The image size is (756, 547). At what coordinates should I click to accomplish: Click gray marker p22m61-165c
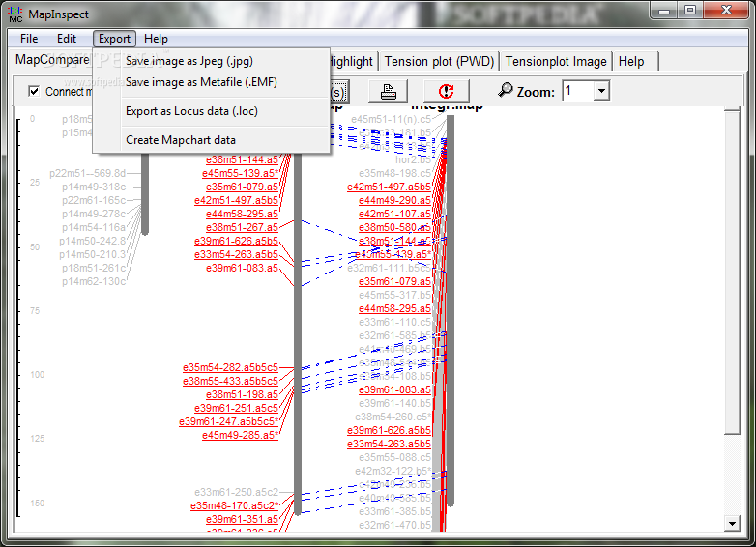tap(94, 200)
